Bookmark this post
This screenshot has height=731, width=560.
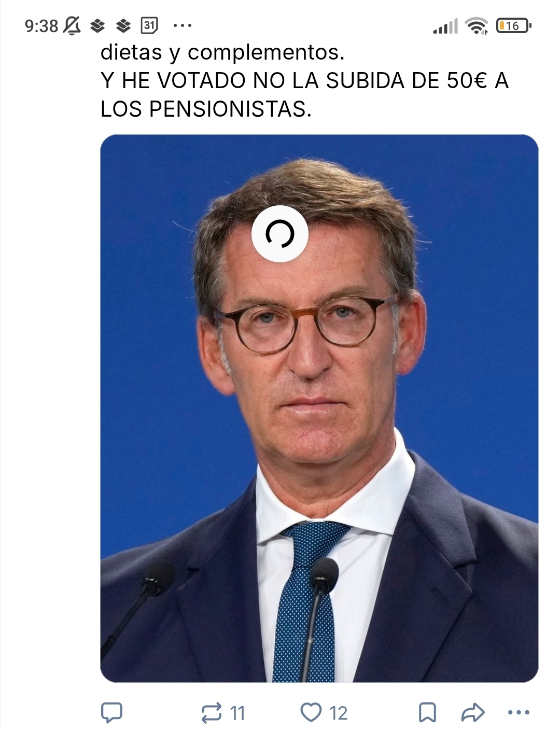click(x=427, y=712)
